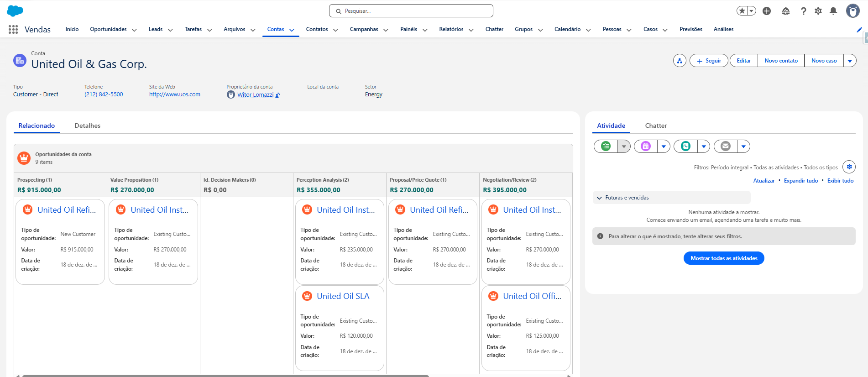Select the Atividade tab
This screenshot has height=377, width=868.
tap(611, 126)
